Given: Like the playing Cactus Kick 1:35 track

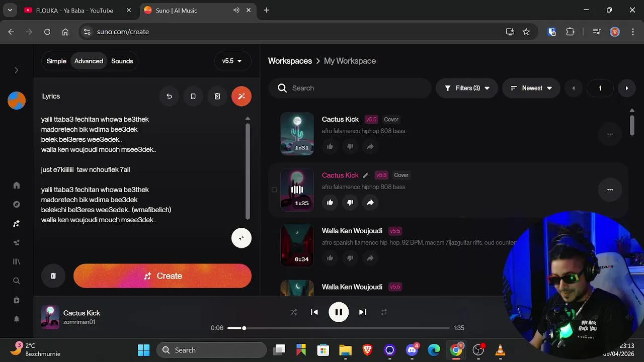Looking at the screenshot, I should (330, 202).
